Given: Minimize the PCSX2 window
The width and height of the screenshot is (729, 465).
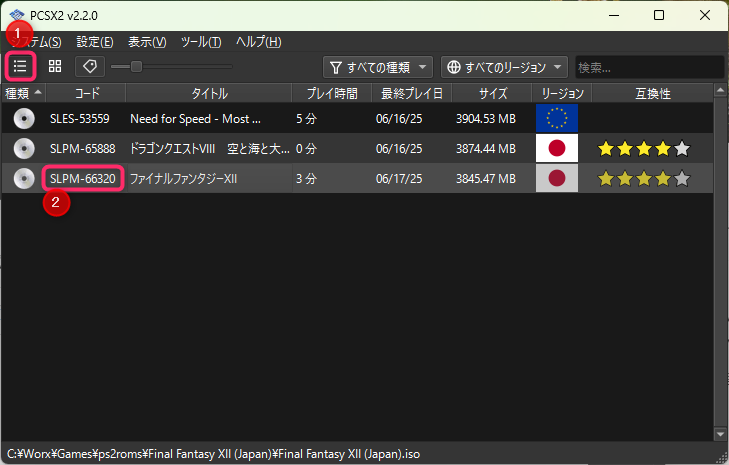Looking at the screenshot, I should [x=614, y=15].
